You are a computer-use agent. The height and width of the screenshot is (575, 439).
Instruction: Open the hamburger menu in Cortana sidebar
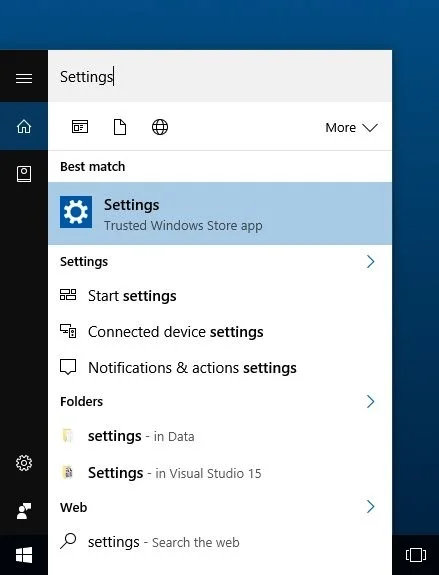point(24,78)
